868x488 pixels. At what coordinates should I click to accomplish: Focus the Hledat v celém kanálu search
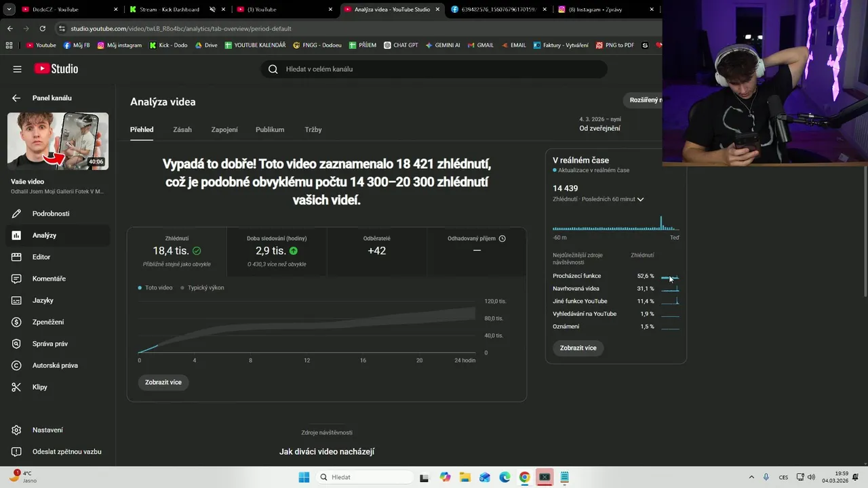pos(434,69)
